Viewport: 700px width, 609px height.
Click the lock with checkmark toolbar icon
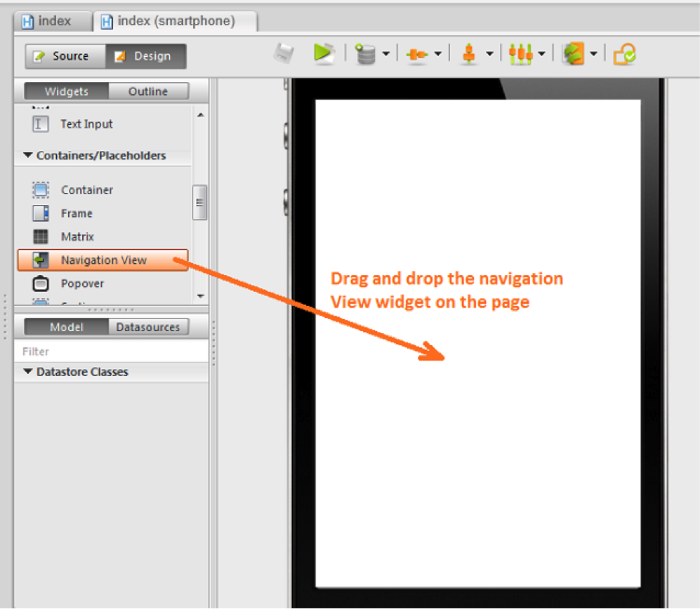623,53
